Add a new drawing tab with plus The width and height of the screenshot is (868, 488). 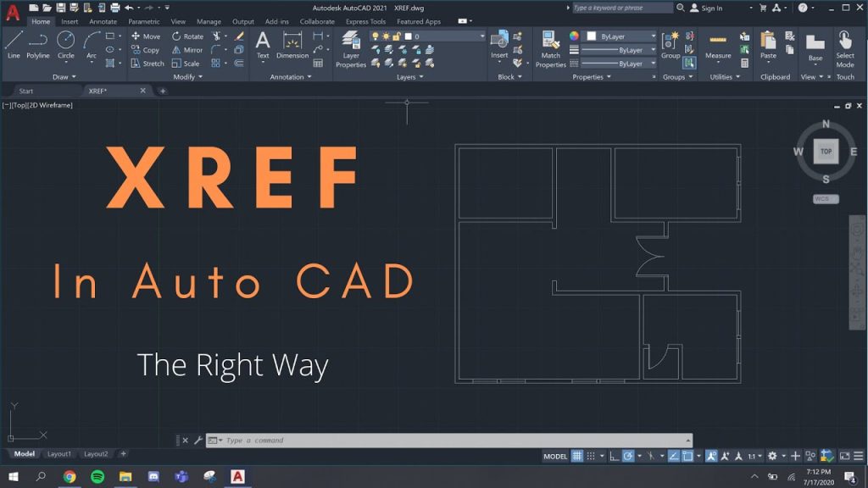(x=163, y=91)
